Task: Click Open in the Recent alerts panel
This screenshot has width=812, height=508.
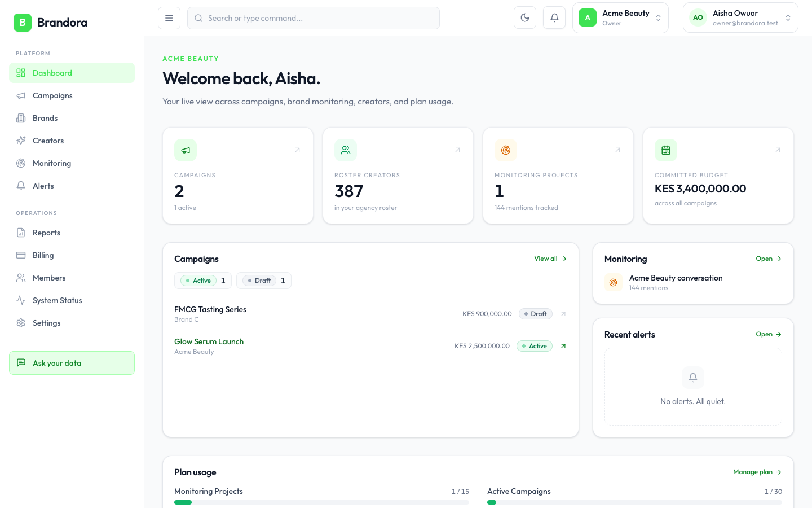Action: coord(769,334)
